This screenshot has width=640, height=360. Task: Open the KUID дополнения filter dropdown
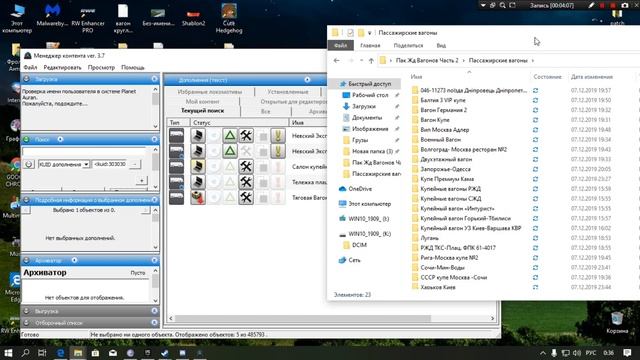pyautogui.click(x=86, y=164)
